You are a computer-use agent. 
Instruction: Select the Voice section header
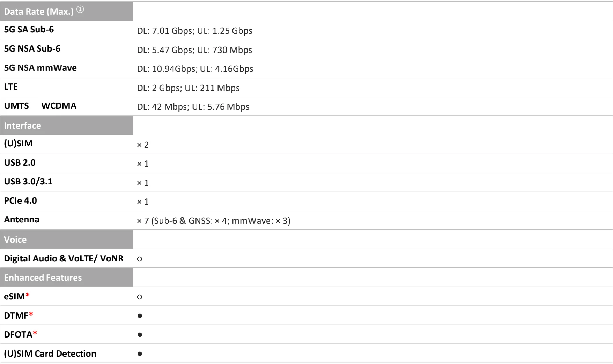point(15,240)
